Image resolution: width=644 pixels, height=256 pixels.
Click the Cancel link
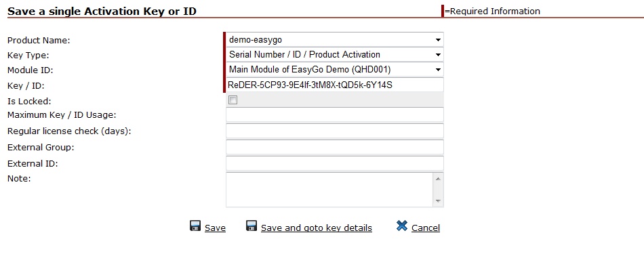tap(426, 228)
